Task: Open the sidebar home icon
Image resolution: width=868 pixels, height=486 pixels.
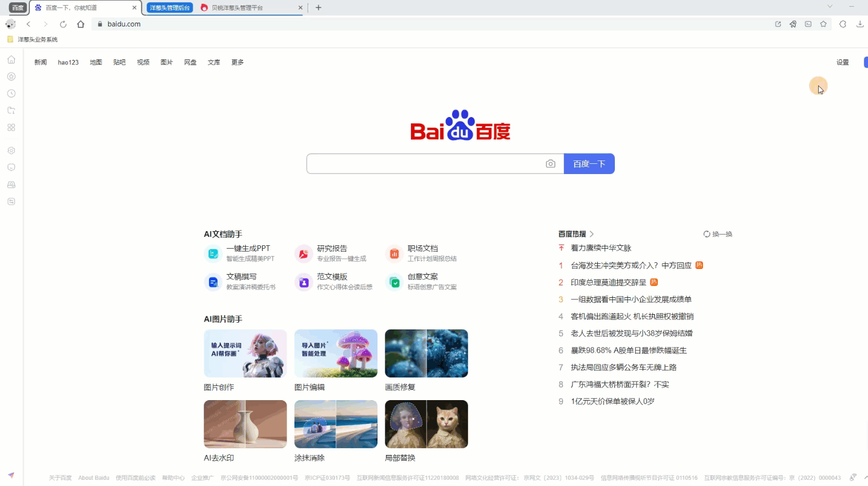Action: point(11,59)
